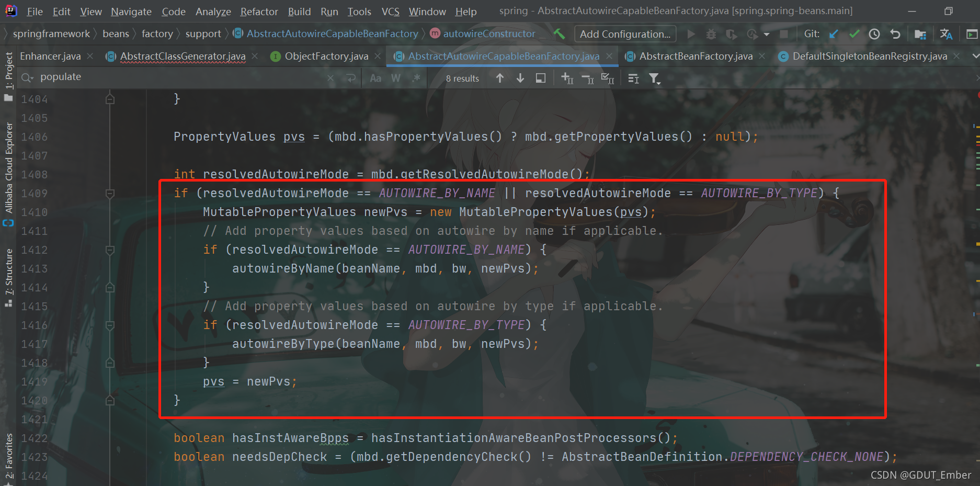Click the Alibaba Cloud Explorer logo icon
This screenshot has height=486, width=980.
tap(8, 223)
